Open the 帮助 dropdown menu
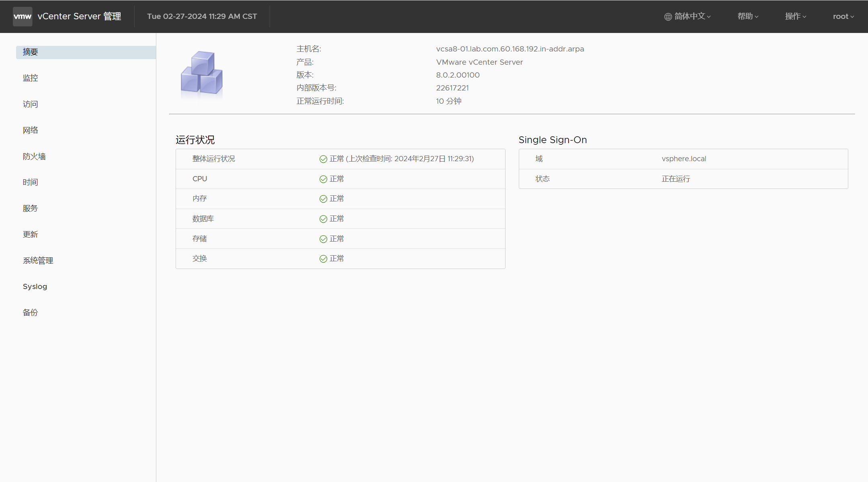Image resolution: width=868 pixels, height=482 pixels. [748, 16]
